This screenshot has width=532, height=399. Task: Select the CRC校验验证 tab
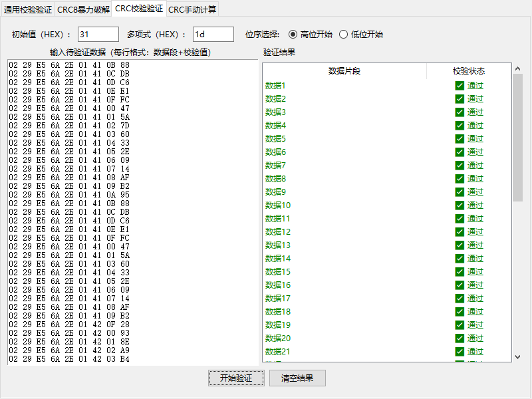pyautogui.click(x=139, y=9)
